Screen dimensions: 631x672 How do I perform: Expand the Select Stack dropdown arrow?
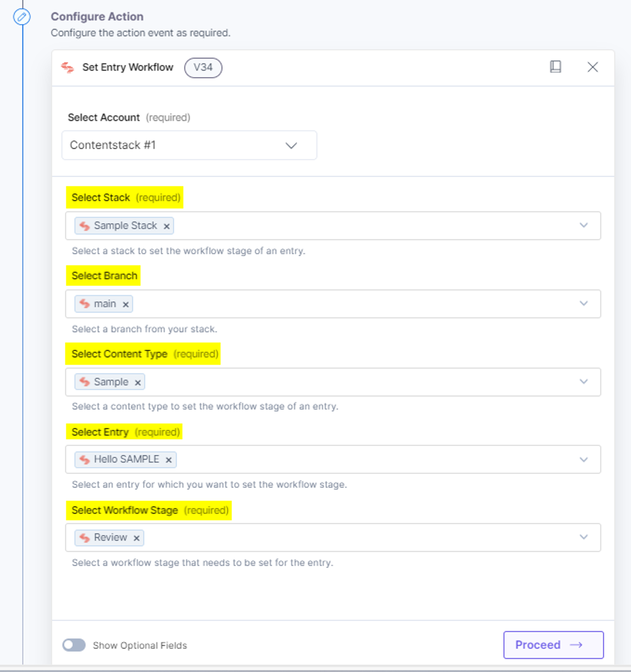(583, 225)
